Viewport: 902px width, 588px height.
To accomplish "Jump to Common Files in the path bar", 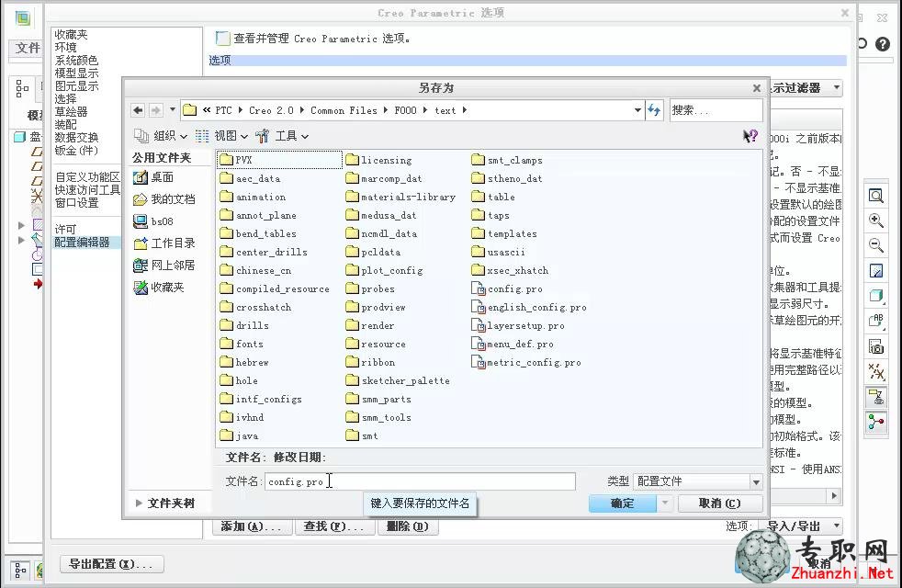I will pyautogui.click(x=344, y=110).
